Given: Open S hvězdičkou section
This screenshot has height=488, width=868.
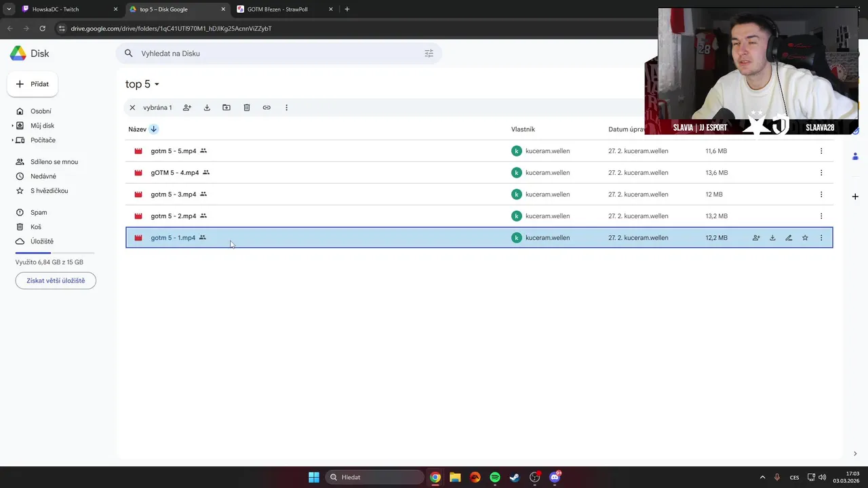Looking at the screenshot, I should click(x=49, y=191).
